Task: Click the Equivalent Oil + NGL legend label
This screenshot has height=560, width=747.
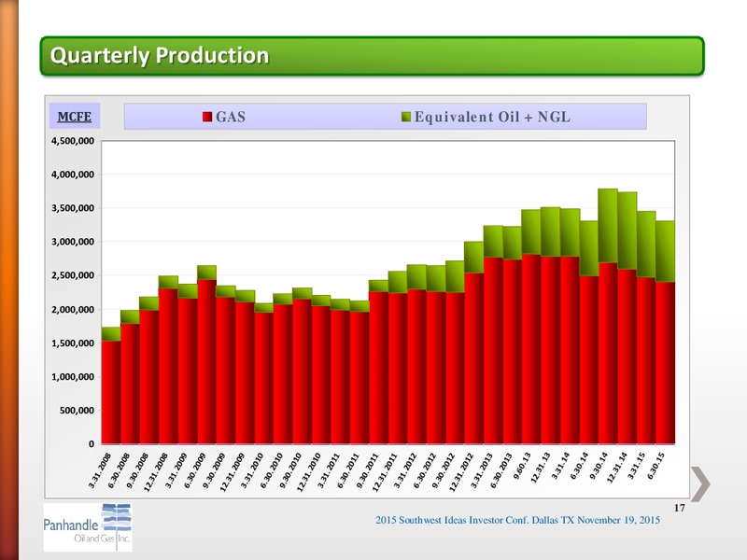Action: pos(492,117)
